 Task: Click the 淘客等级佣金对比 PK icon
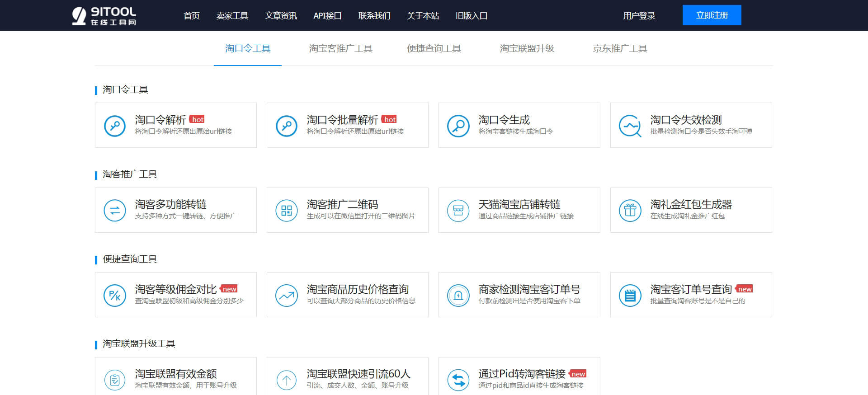click(x=115, y=296)
